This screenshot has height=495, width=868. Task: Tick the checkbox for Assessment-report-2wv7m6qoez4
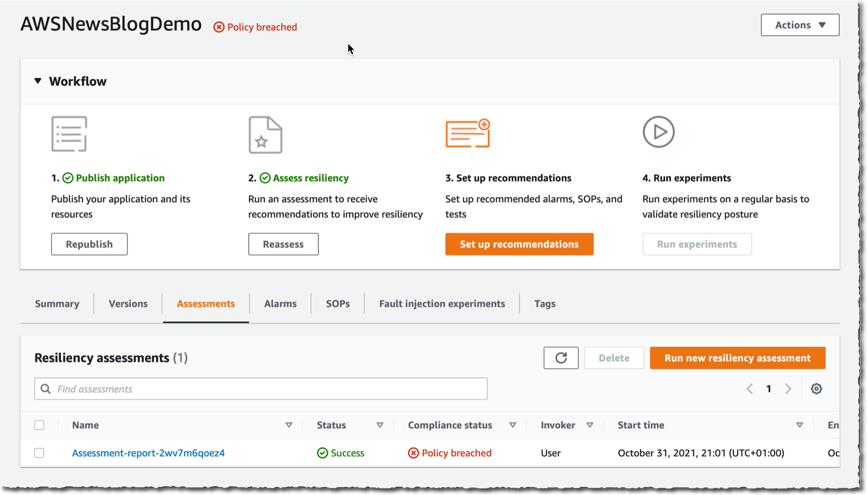(39, 453)
